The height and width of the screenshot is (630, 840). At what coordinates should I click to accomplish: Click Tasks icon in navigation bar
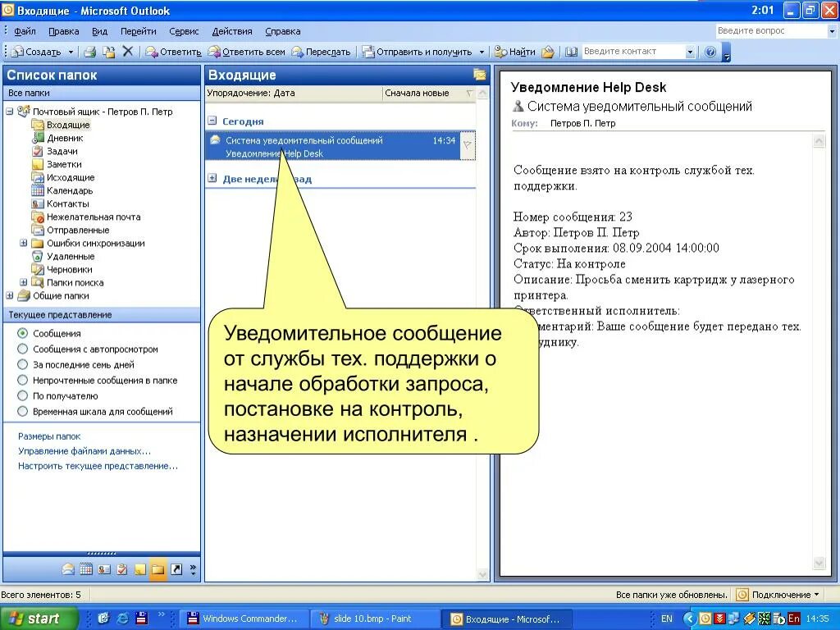(122, 569)
